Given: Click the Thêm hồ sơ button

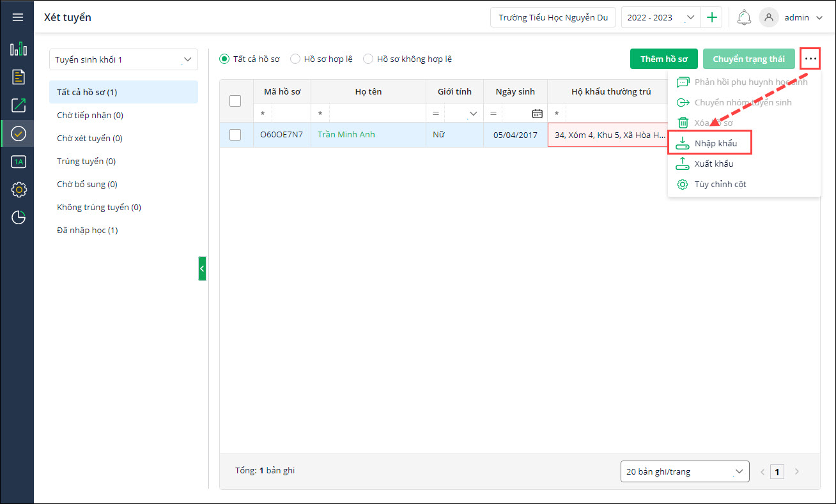Looking at the screenshot, I should pyautogui.click(x=664, y=59).
